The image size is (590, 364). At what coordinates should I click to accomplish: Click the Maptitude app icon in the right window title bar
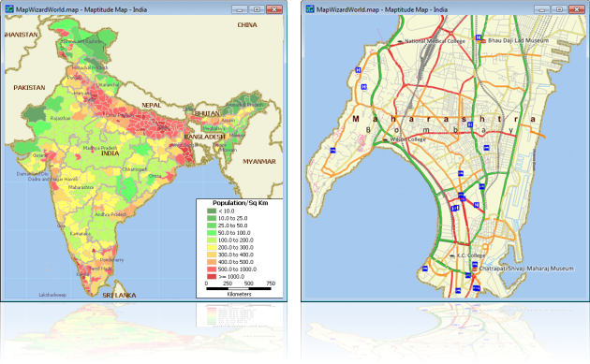(x=310, y=8)
